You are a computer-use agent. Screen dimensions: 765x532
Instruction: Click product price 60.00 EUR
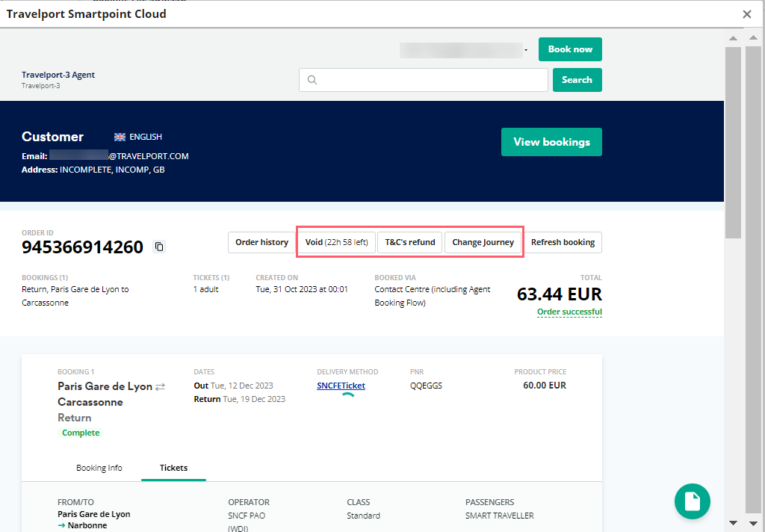pos(545,386)
